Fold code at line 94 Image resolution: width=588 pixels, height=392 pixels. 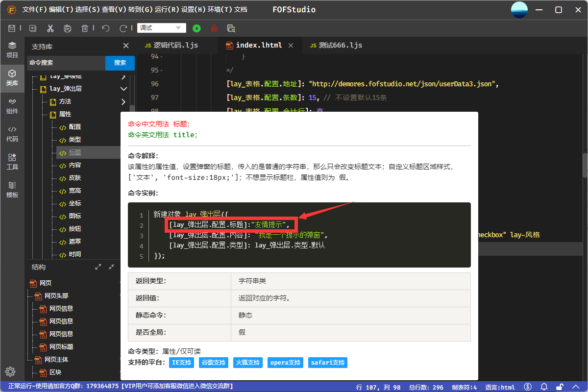(x=162, y=57)
